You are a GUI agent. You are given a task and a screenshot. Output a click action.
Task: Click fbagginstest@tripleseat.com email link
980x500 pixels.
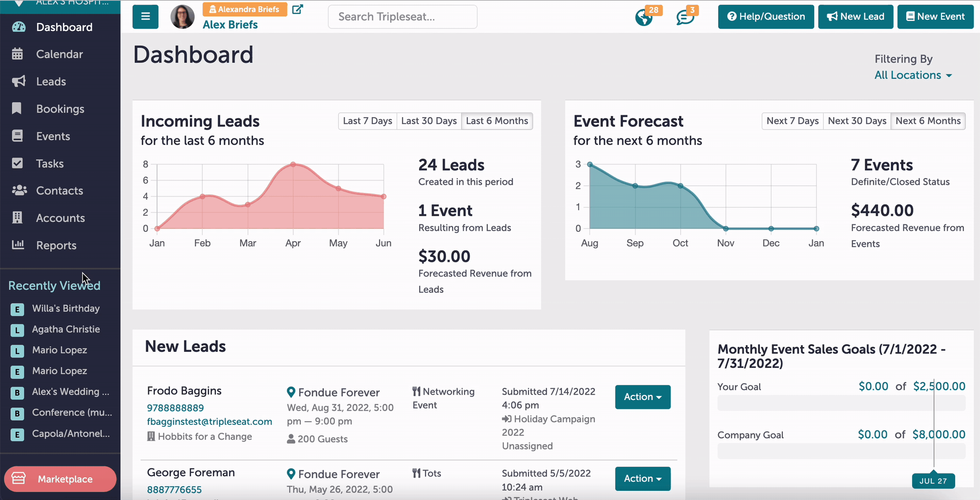(x=209, y=422)
